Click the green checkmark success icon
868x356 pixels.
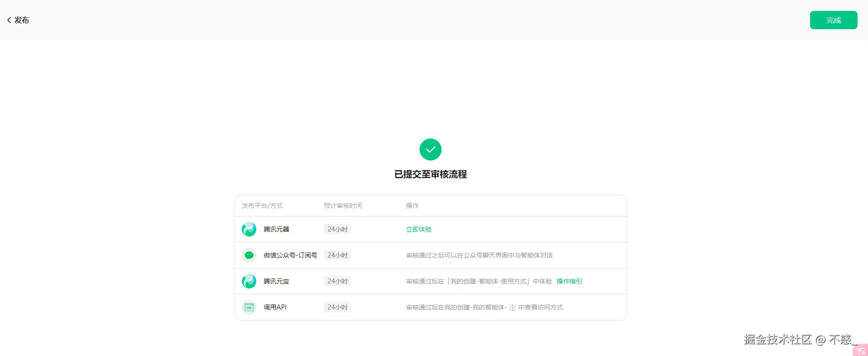pos(431,150)
